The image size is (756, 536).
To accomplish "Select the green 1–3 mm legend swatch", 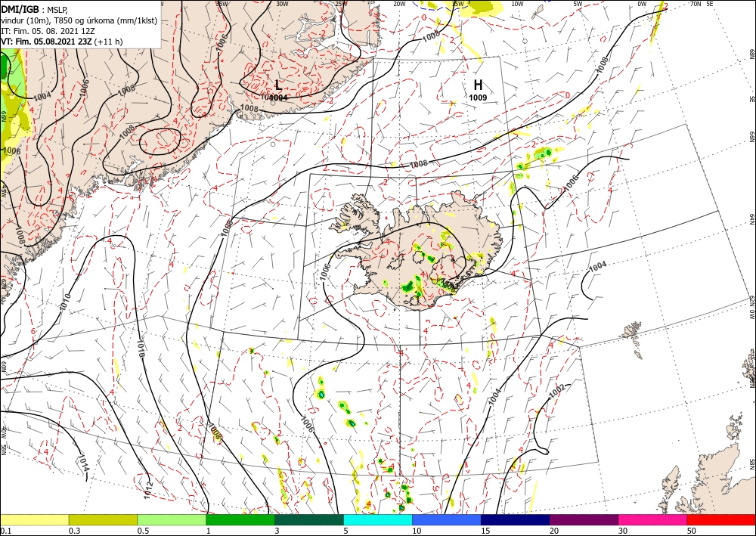I will click(x=240, y=519).
